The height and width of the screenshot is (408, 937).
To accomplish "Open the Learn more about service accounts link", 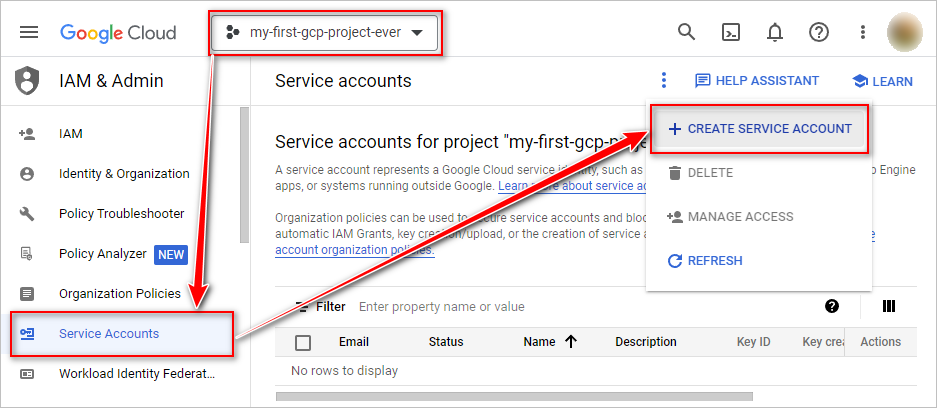I will coord(572,186).
